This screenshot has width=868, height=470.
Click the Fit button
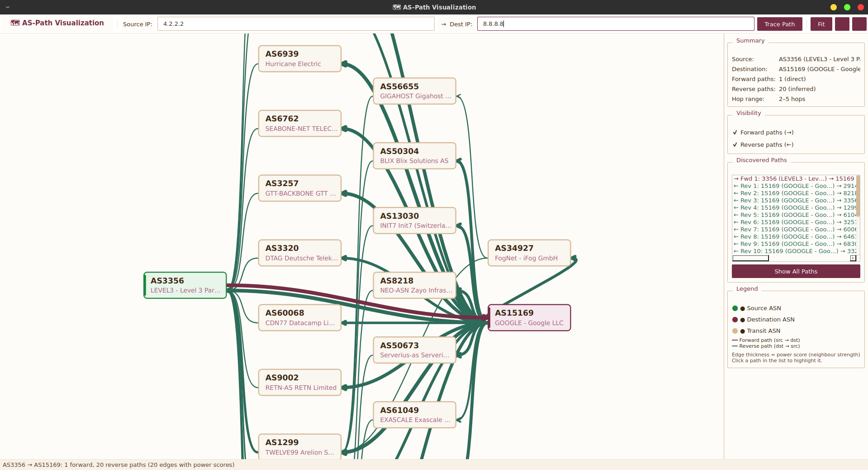[821, 24]
